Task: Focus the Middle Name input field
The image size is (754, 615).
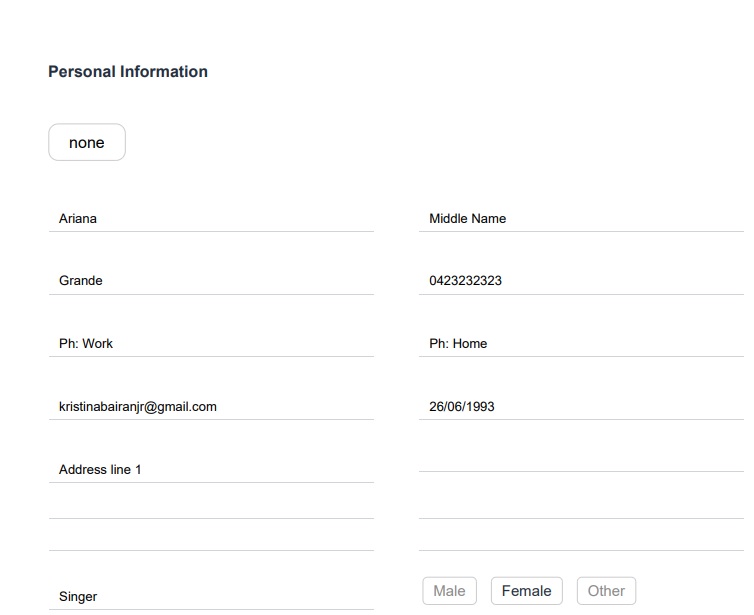Action: click(580, 218)
